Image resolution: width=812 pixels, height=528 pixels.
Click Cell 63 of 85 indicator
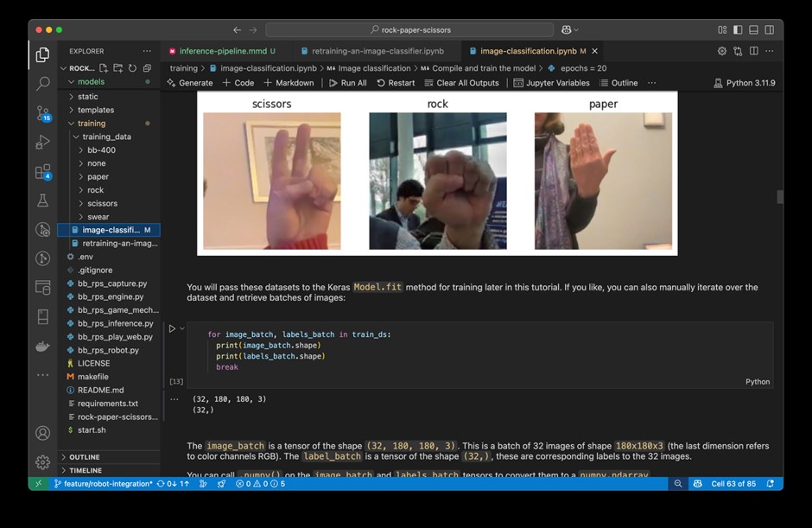tap(733, 483)
